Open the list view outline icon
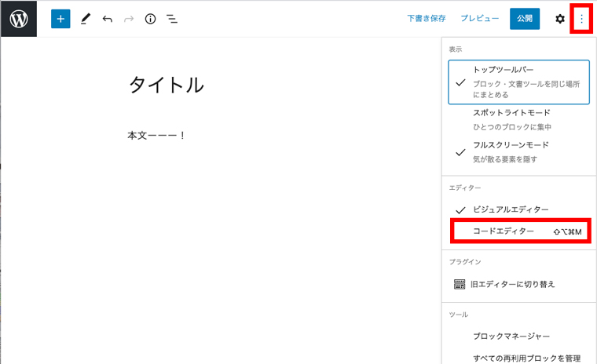 point(172,19)
